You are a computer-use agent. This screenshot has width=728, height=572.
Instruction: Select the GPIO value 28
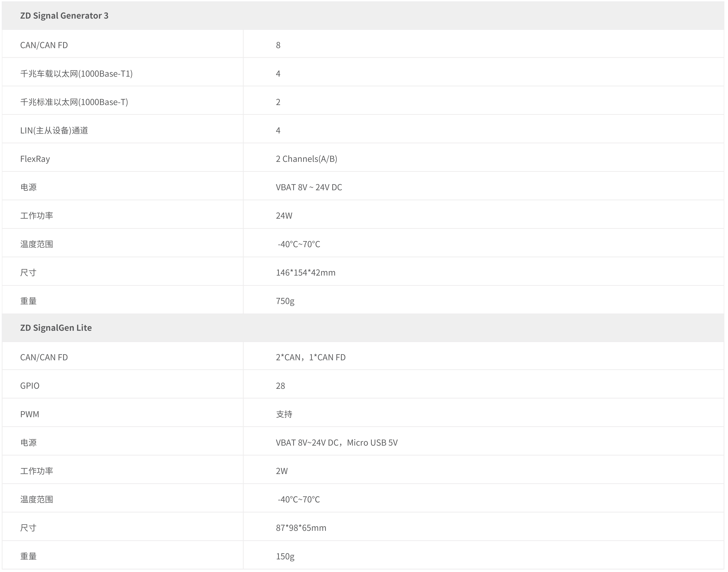pos(280,386)
